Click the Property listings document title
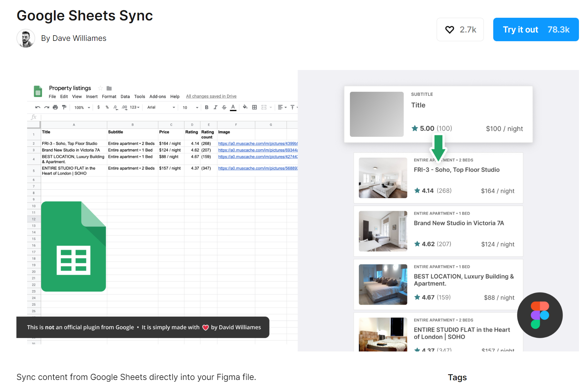 (x=70, y=88)
